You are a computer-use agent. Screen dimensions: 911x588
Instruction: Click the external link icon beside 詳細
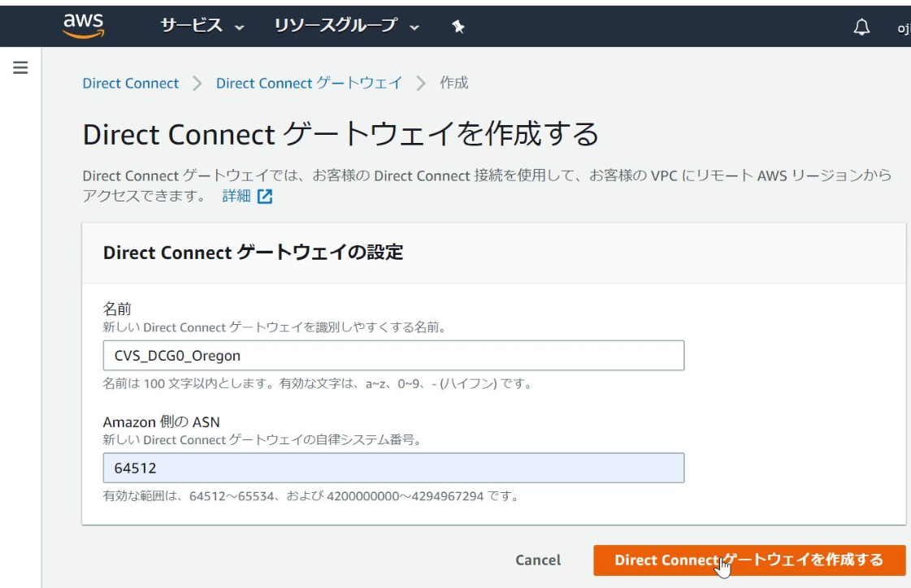pos(265,197)
